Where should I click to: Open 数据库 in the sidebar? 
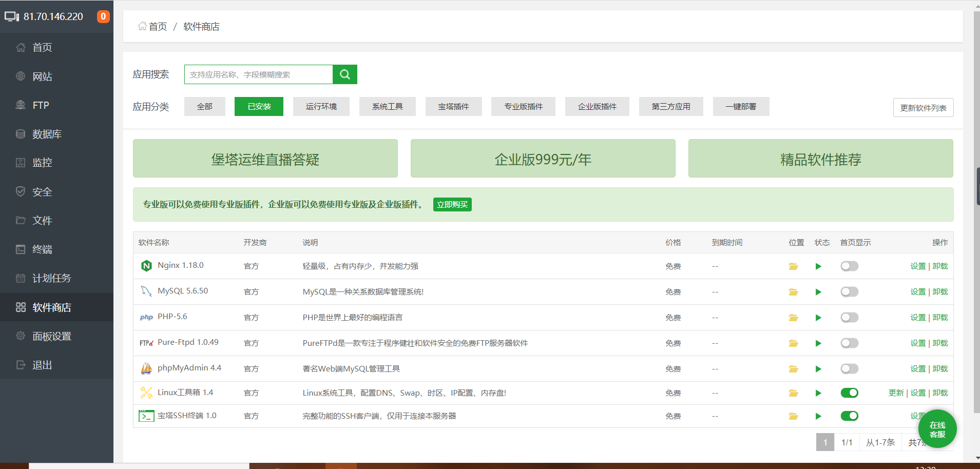[56, 134]
